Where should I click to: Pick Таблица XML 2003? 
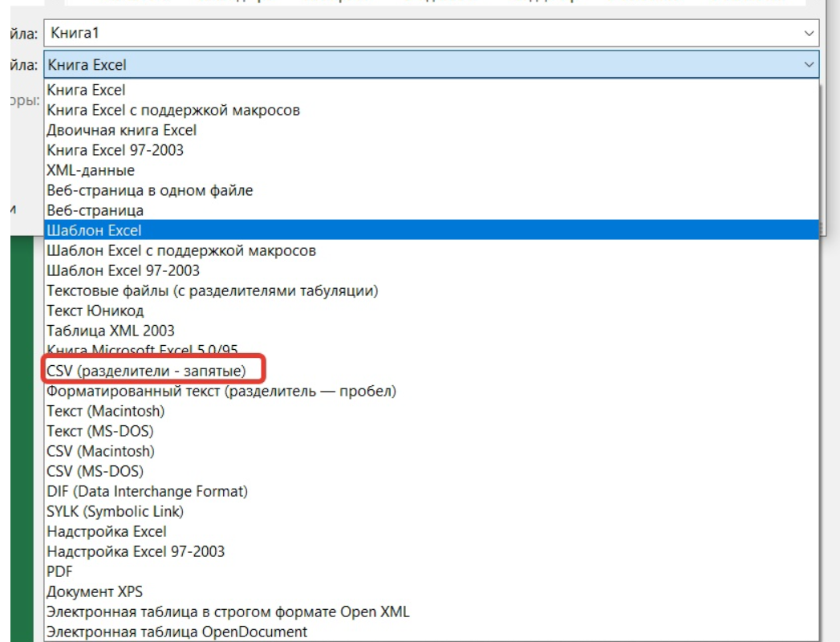[432, 331]
